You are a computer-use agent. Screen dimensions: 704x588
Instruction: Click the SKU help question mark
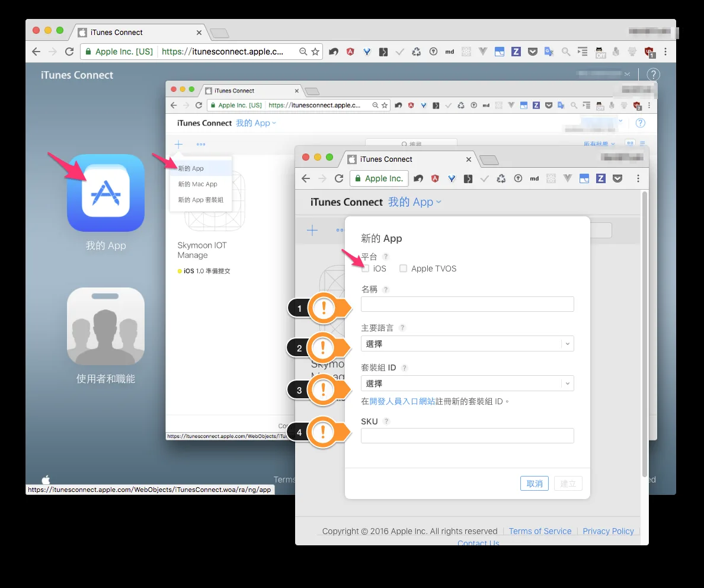coord(386,421)
